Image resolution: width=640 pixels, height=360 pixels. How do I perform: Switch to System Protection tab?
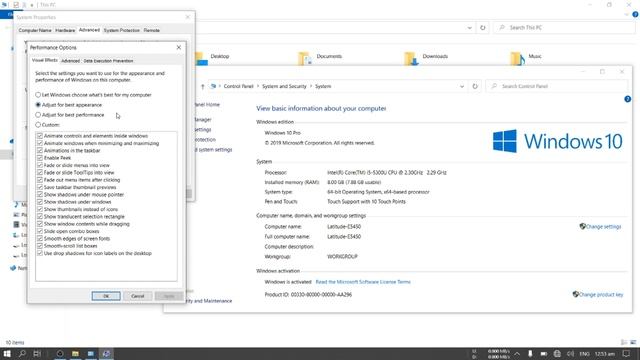coord(122,30)
